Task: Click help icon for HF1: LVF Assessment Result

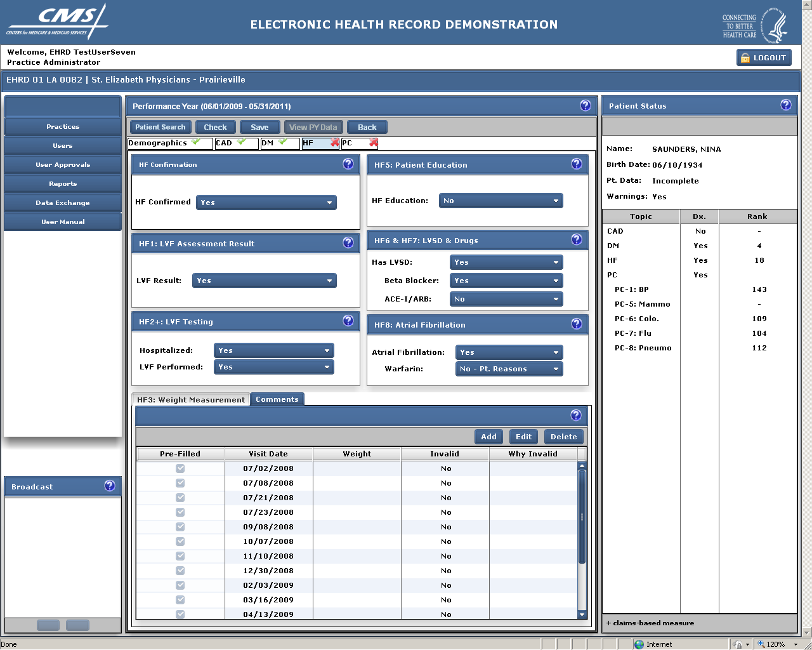Action: click(348, 243)
